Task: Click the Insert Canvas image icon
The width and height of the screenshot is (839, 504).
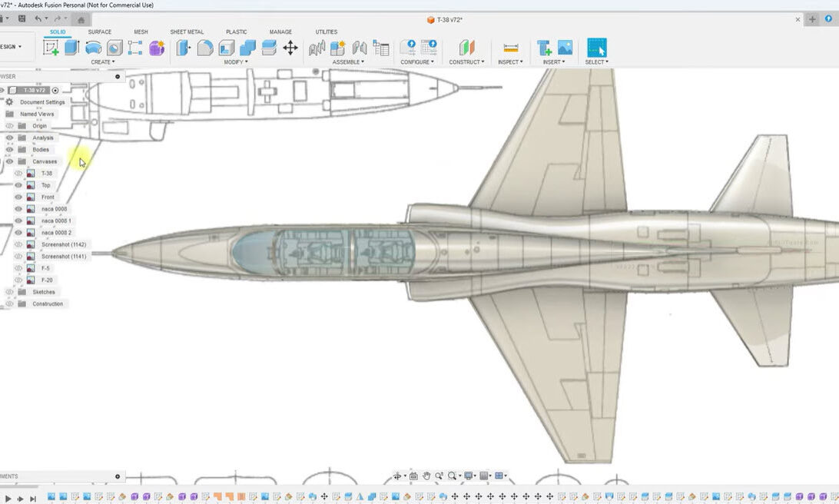Action: point(565,47)
